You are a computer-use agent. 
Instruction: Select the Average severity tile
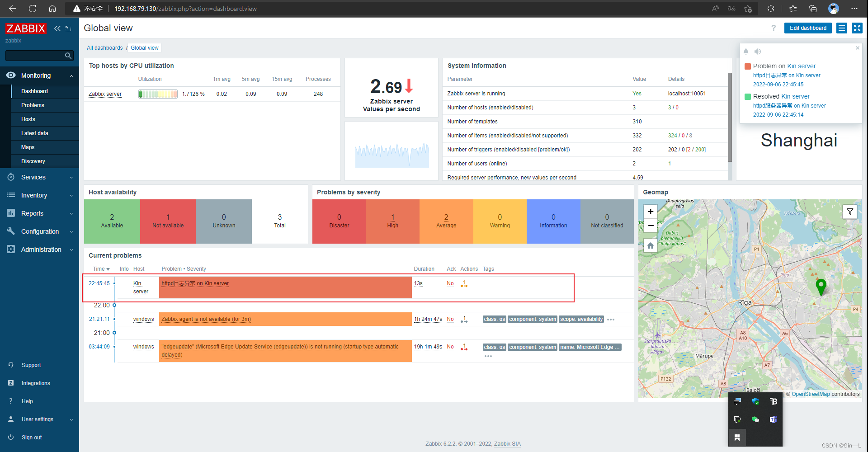(446, 221)
